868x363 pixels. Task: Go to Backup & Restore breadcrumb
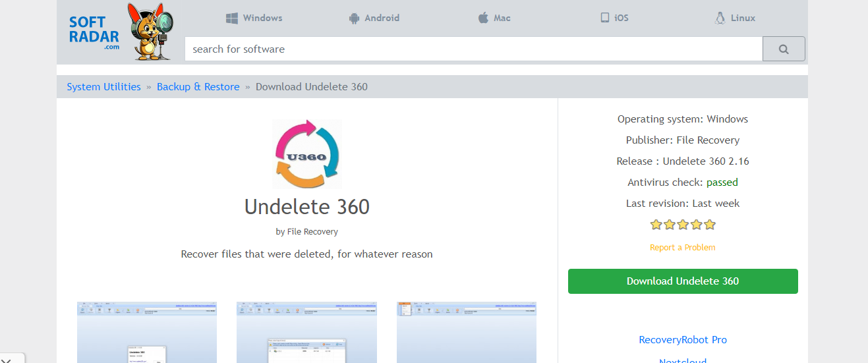point(198,87)
